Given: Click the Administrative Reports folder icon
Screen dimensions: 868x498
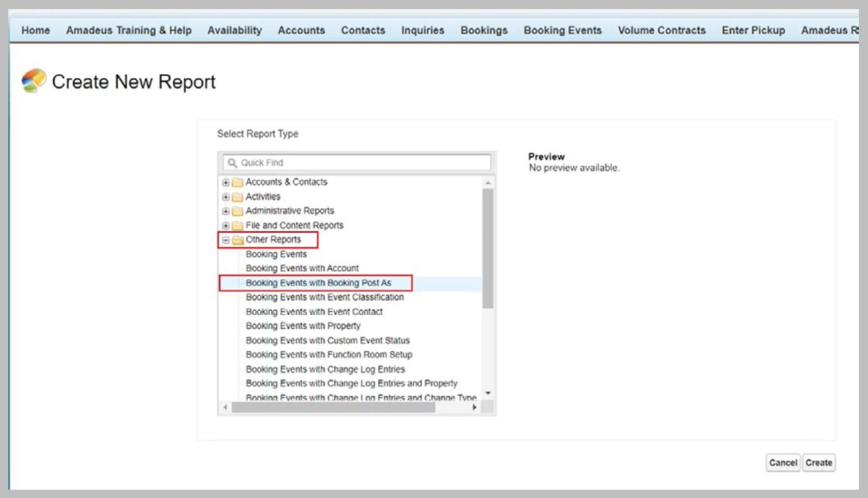Looking at the screenshot, I should pyautogui.click(x=237, y=211).
